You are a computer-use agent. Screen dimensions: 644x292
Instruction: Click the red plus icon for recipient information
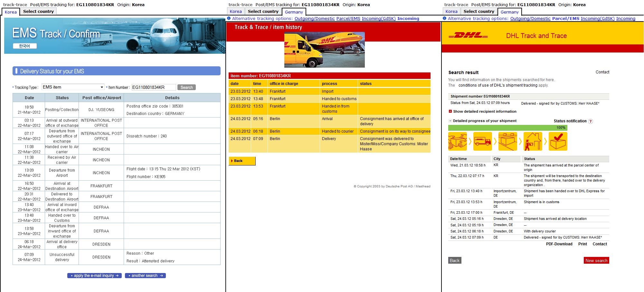(x=450, y=111)
